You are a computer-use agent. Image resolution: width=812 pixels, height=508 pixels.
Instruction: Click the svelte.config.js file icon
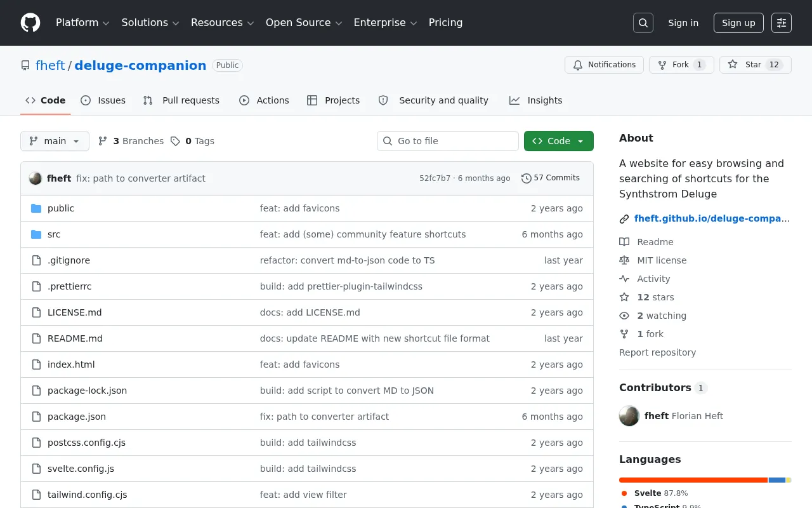[36, 469]
